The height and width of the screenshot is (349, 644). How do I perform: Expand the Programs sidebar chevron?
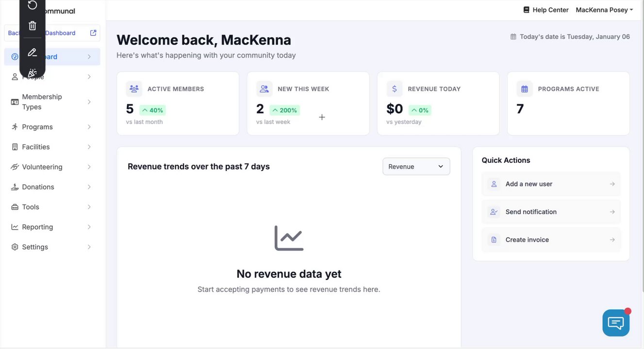click(x=89, y=127)
